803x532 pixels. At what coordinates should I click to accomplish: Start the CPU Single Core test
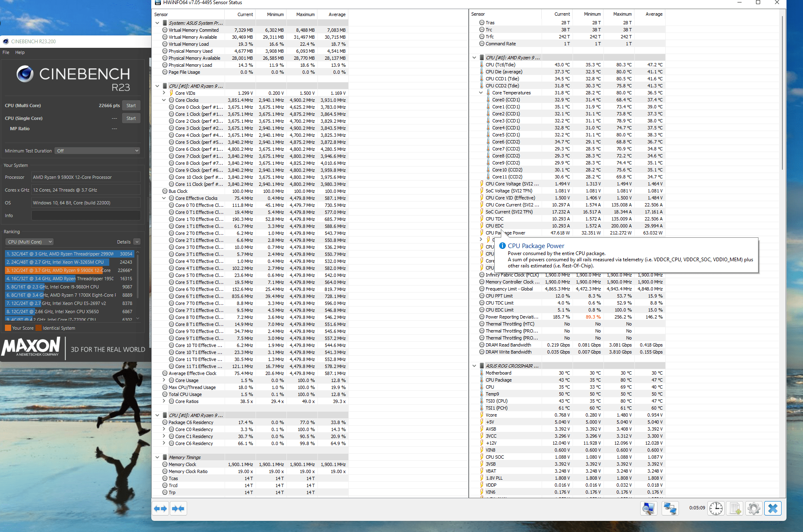pos(131,118)
